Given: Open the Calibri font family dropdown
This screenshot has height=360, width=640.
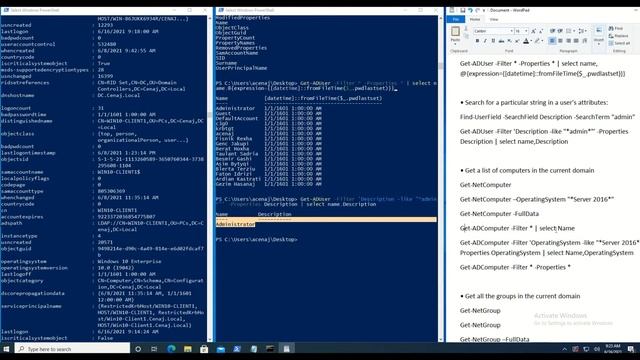Looking at the screenshot, I should [511, 31].
